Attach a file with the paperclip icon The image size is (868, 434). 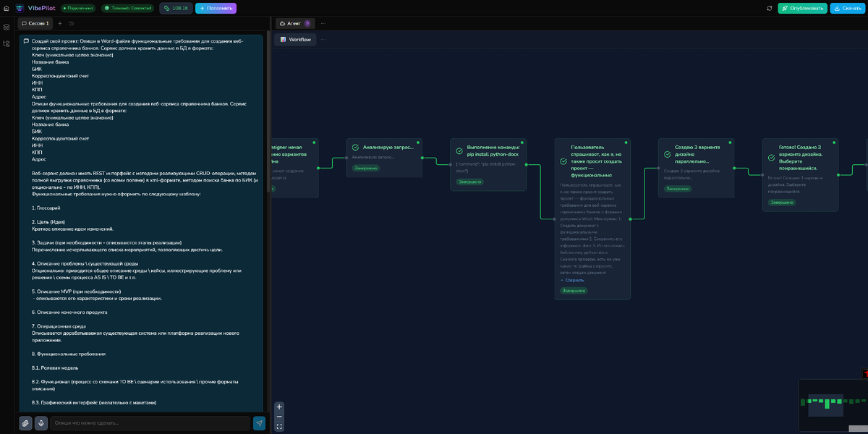[25, 423]
